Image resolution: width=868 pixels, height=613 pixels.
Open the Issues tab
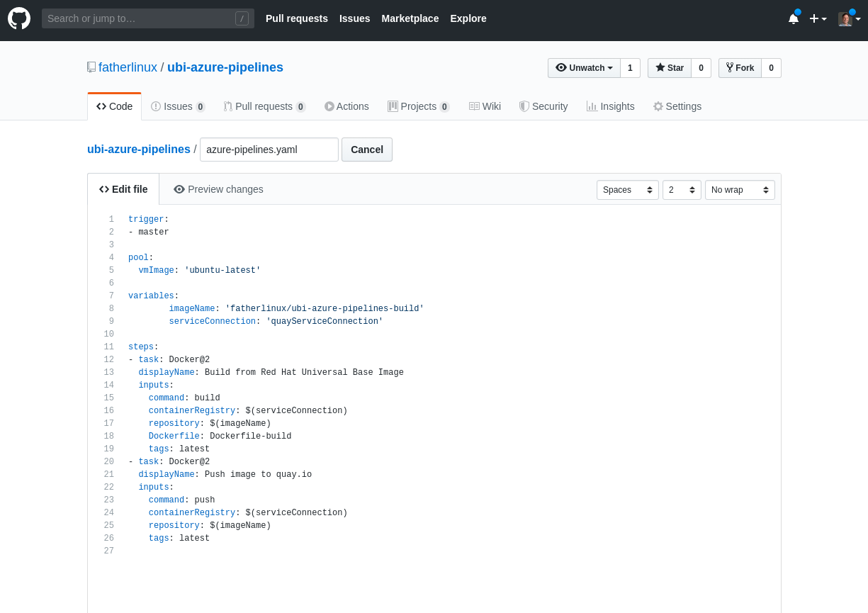point(177,106)
